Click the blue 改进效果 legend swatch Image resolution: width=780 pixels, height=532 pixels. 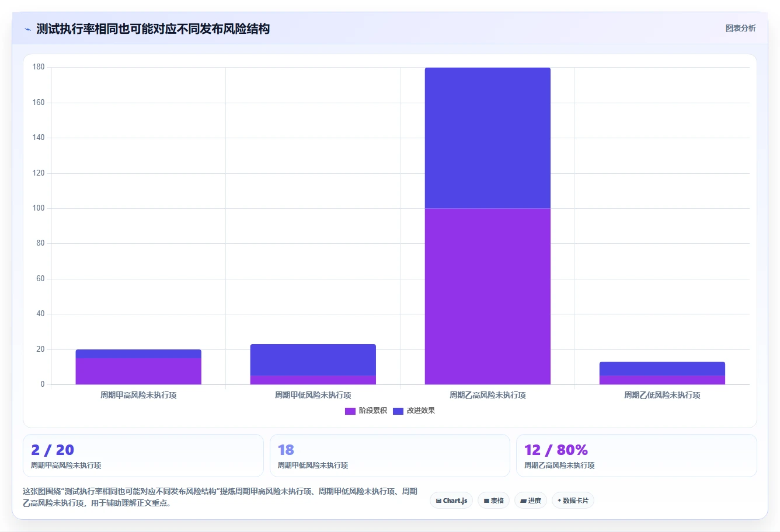(398, 411)
